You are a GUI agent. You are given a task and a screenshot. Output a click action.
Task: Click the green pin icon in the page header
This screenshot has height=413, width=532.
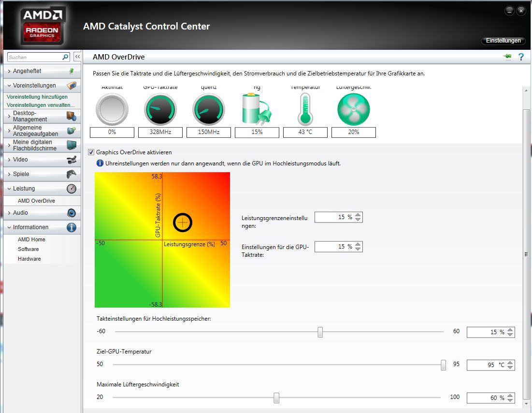(x=507, y=57)
